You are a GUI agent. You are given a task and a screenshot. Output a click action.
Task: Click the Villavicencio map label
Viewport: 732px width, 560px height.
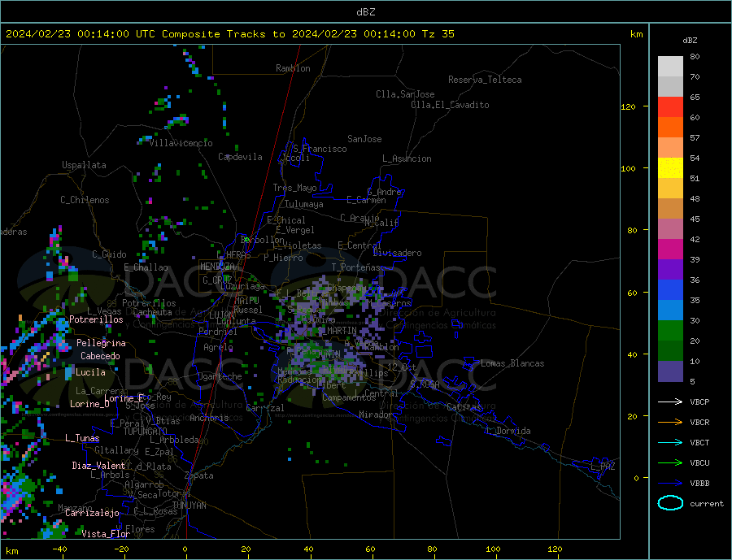(181, 143)
